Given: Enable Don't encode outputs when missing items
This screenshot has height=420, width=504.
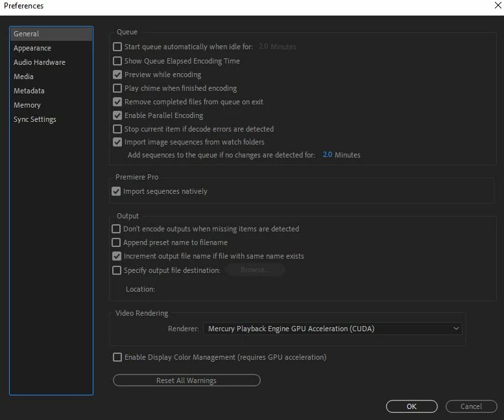Looking at the screenshot, I should tap(116, 229).
